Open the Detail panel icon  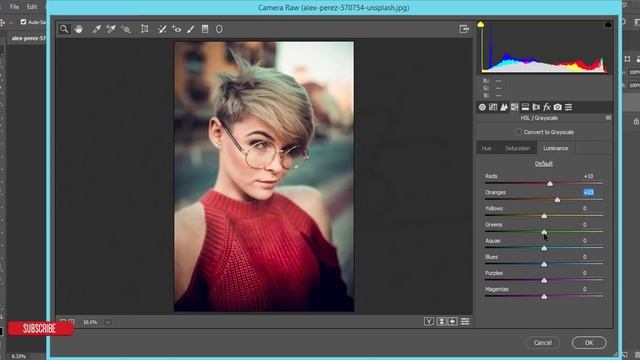[x=504, y=107]
